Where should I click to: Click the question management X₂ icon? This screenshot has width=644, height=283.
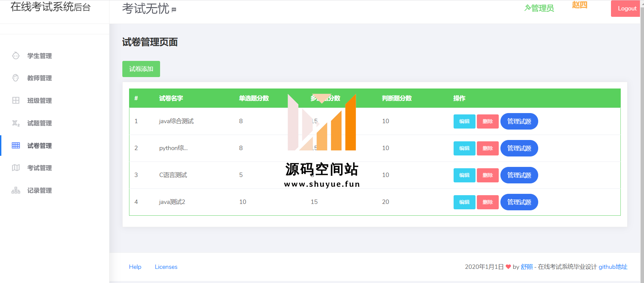16,123
